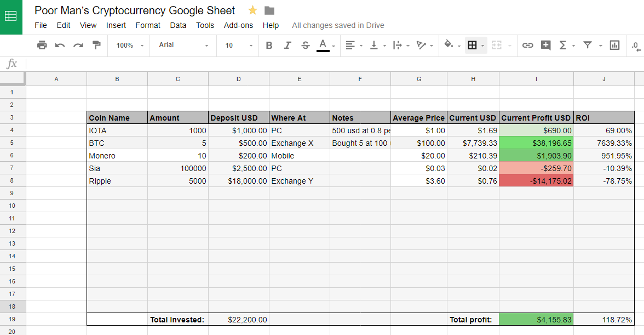Select the $22,200.00 total invested cell
The height and width of the screenshot is (335, 644).
[239, 320]
